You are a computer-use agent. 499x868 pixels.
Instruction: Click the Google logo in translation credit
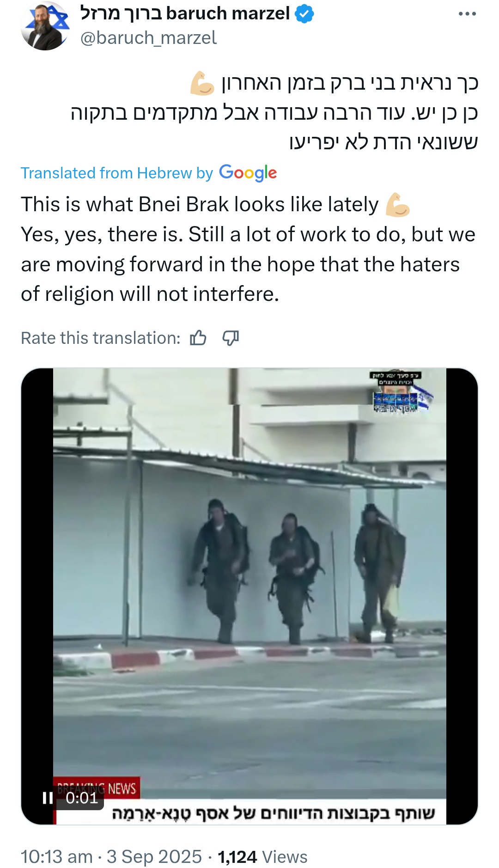pos(248,173)
